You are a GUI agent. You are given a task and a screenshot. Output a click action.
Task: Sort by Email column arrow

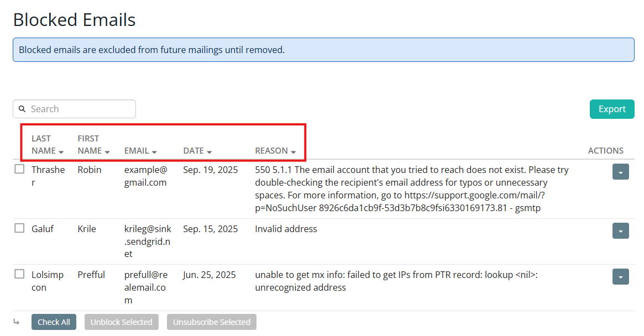tap(154, 151)
